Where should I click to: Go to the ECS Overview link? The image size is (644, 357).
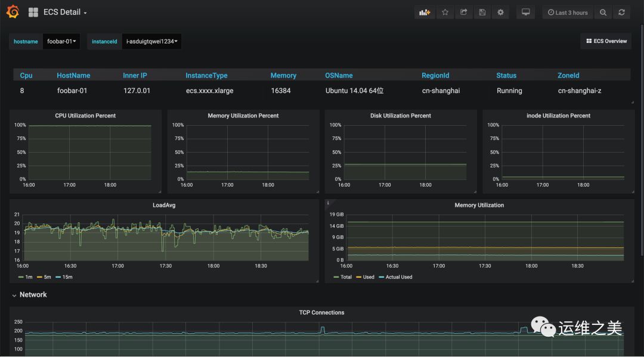(606, 41)
